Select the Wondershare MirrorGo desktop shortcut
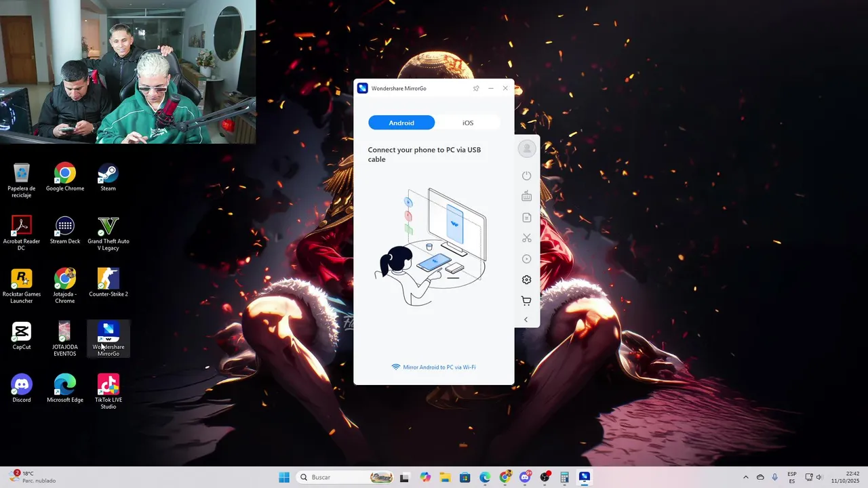Viewport: 868px width, 488px height. pyautogui.click(x=108, y=339)
